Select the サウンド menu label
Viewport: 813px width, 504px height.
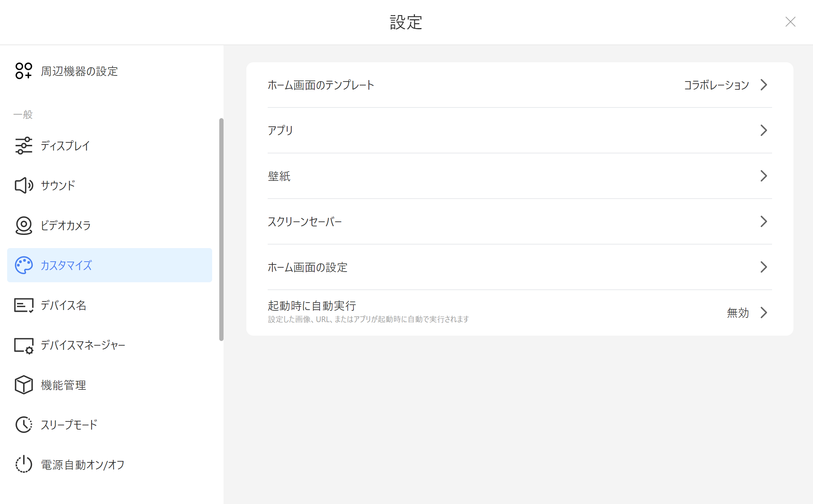58,185
